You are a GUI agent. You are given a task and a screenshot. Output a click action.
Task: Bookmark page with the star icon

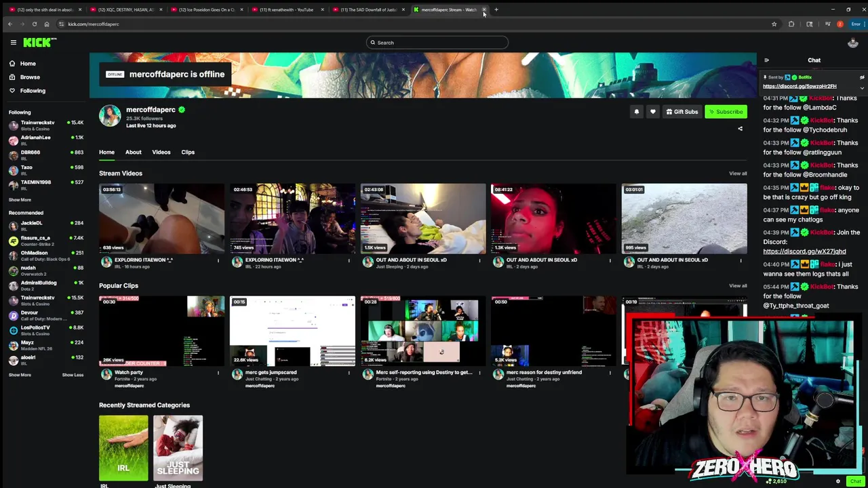(774, 24)
